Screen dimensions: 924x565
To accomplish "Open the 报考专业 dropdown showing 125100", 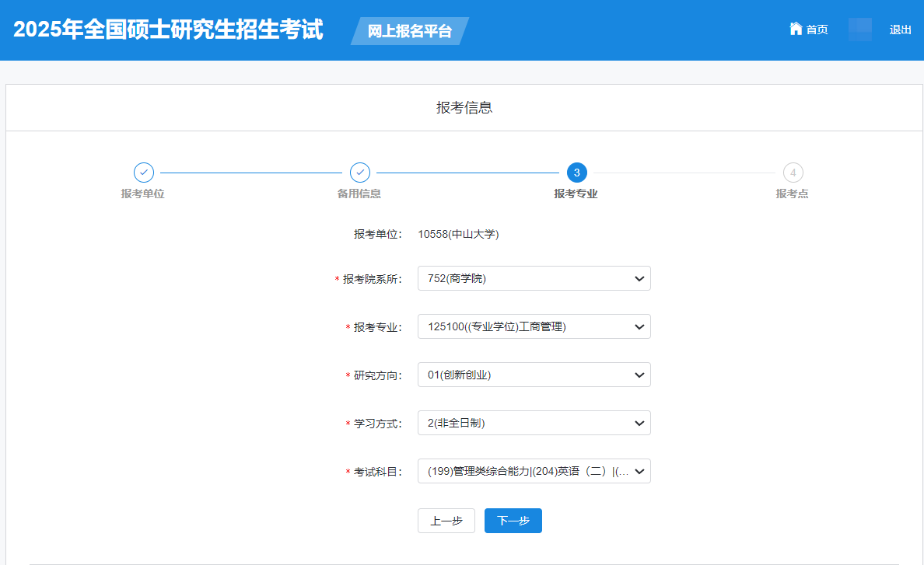I will coord(534,326).
